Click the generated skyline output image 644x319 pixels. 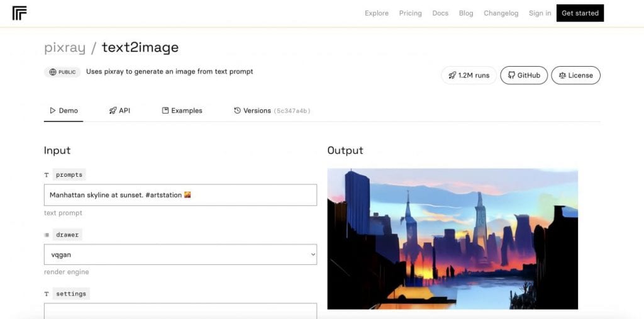point(453,239)
